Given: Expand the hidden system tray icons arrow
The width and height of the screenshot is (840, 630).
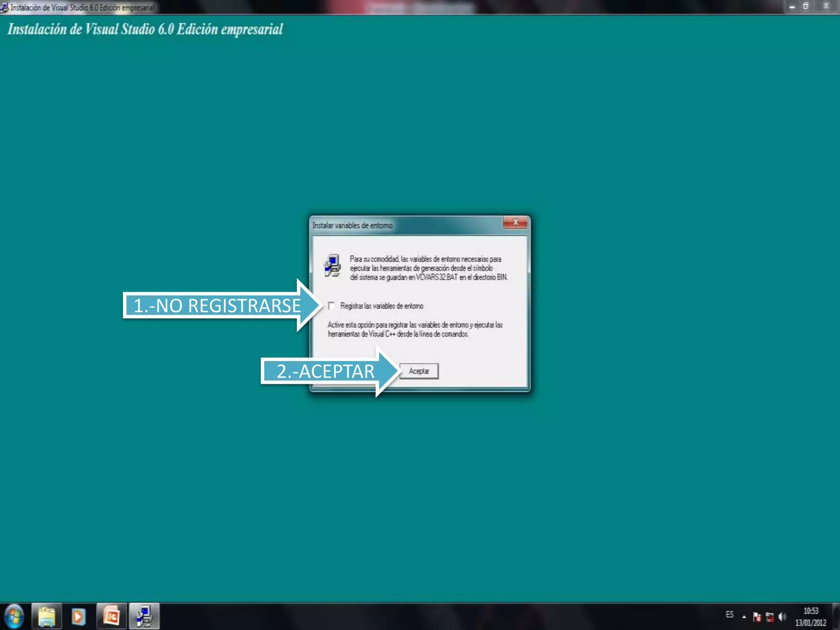Looking at the screenshot, I should [744, 616].
